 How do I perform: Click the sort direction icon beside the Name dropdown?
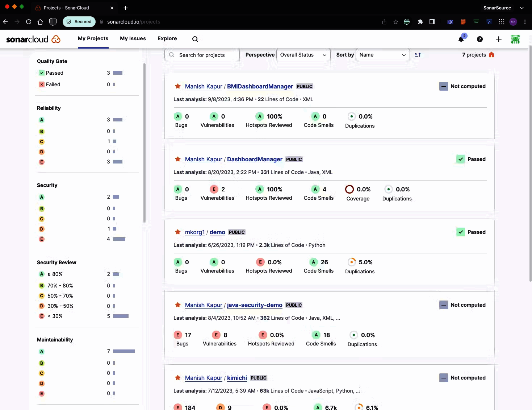418,55
